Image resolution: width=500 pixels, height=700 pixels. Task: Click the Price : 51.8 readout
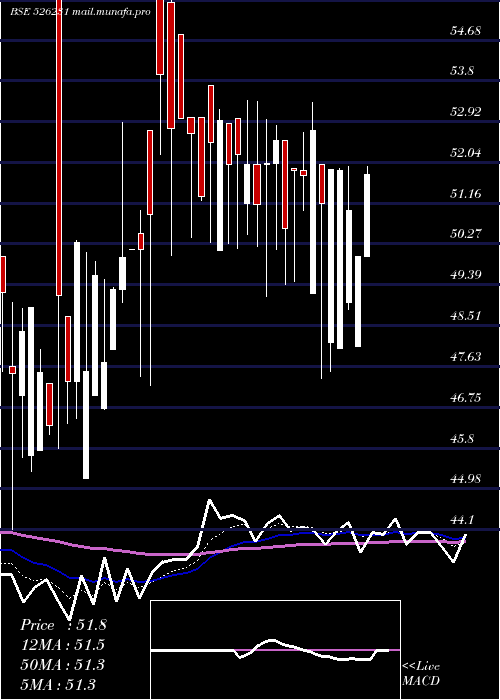pyautogui.click(x=63, y=625)
